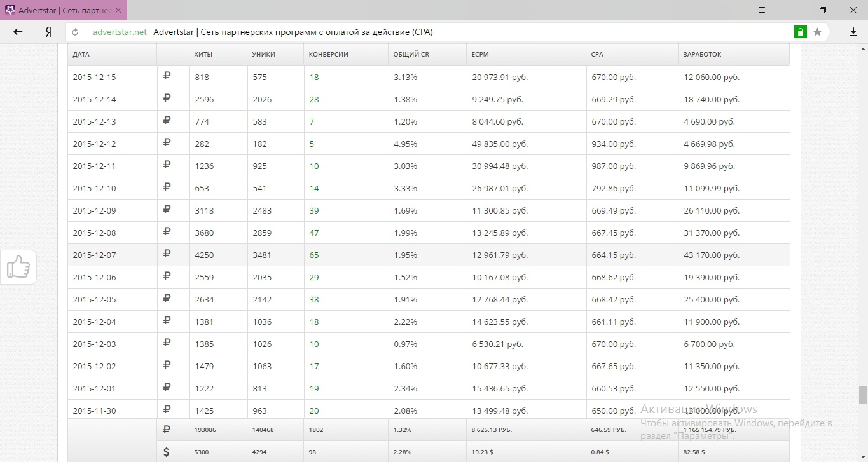Screen dimensions: 868x462
Task: Close the Advertstar tab
Action: (118, 10)
